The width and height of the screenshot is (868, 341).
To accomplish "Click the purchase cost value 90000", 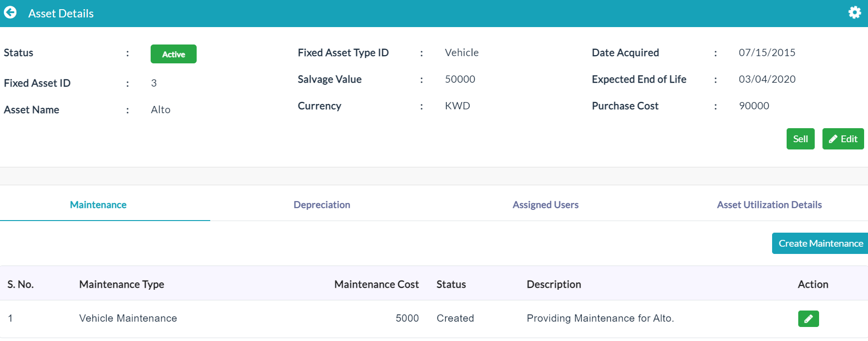I will (x=754, y=106).
